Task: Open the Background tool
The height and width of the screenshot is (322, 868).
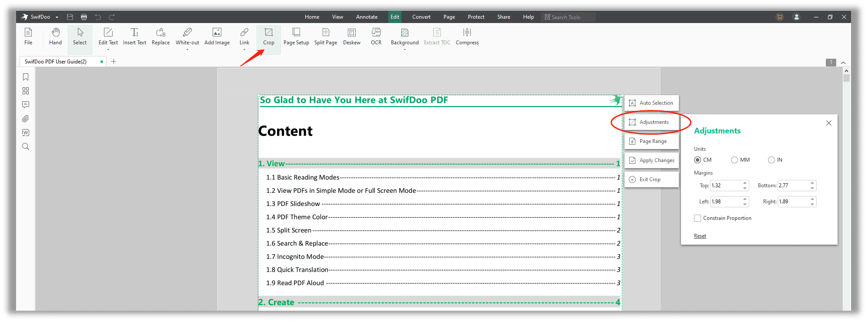Action: [405, 37]
